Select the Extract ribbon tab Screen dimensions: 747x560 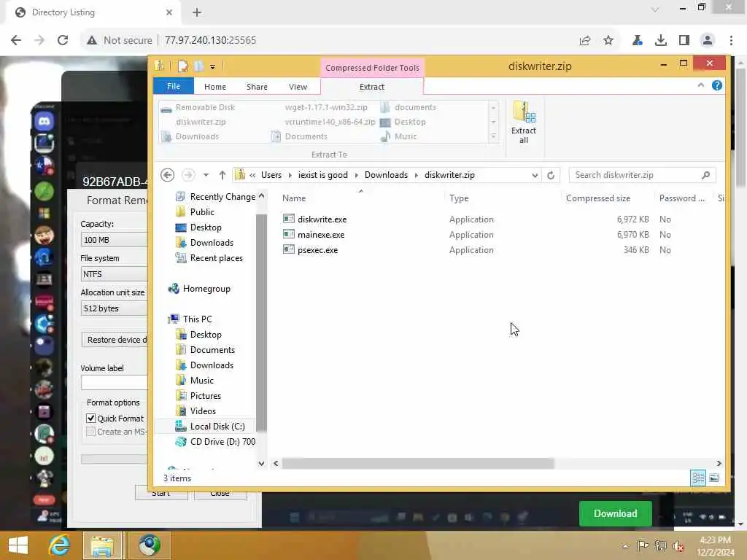click(x=371, y=87)
